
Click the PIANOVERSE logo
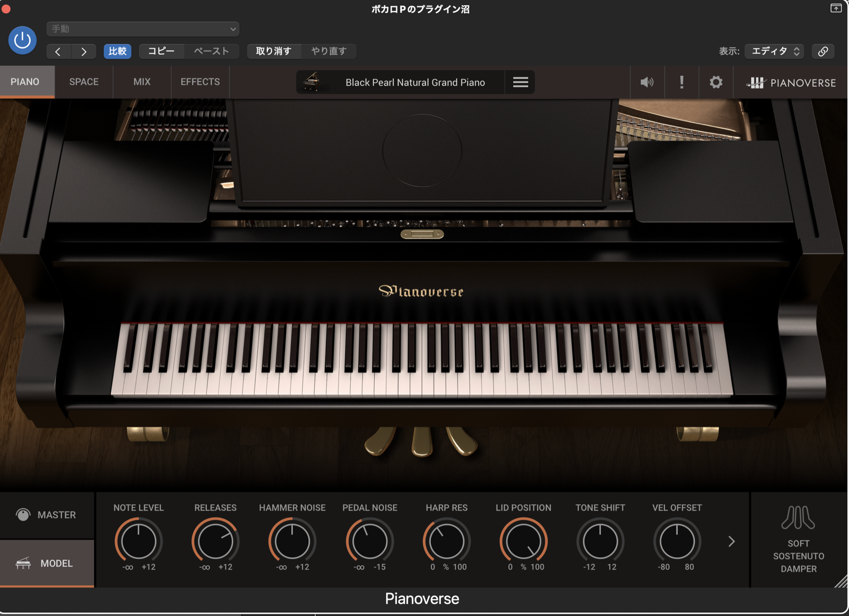click(x=791, y=83)
